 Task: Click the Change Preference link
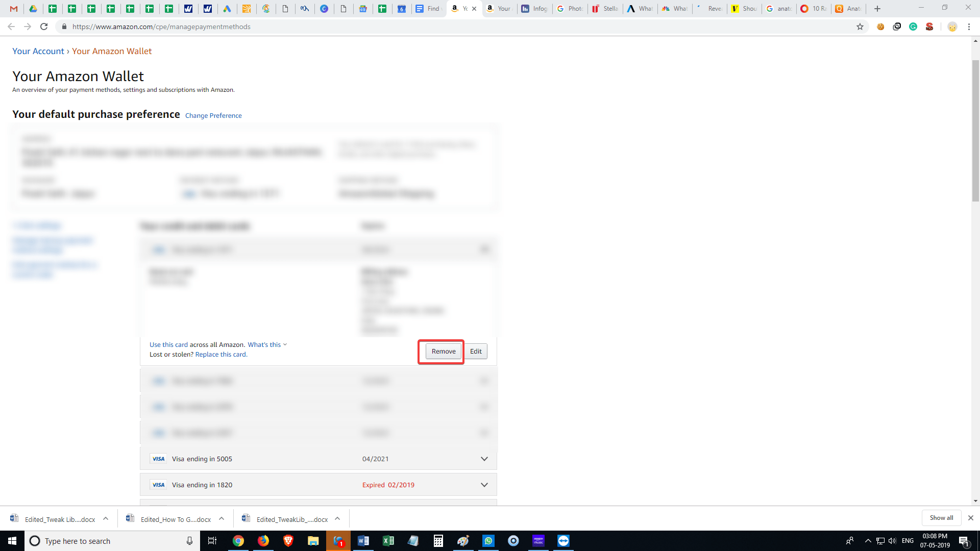[x=213, y=116]
